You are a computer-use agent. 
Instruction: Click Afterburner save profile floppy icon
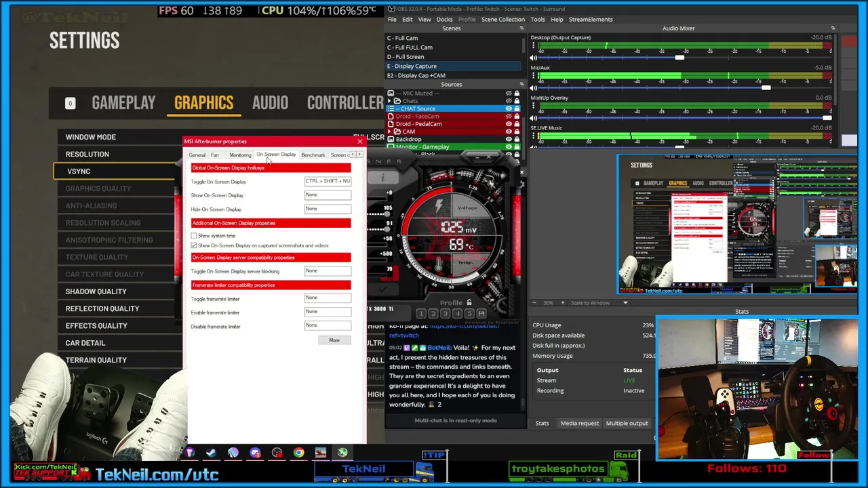[481, 314]
